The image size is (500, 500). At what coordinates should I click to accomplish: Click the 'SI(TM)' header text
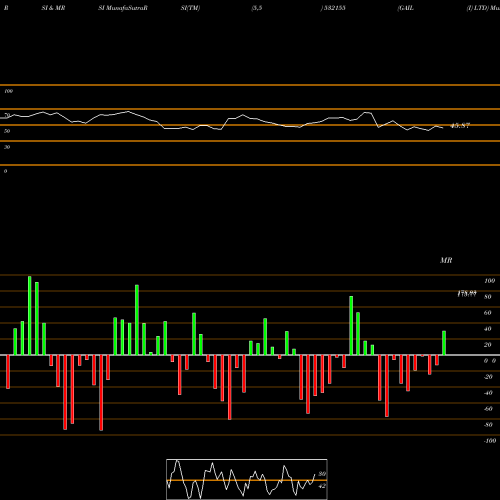(x=190, y=8)
